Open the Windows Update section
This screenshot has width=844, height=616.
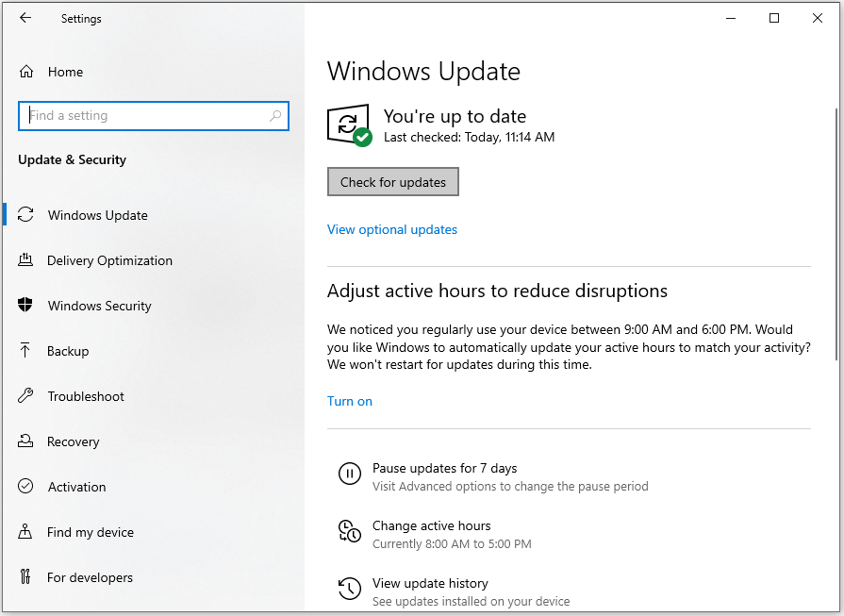click(x=97, y=215)
